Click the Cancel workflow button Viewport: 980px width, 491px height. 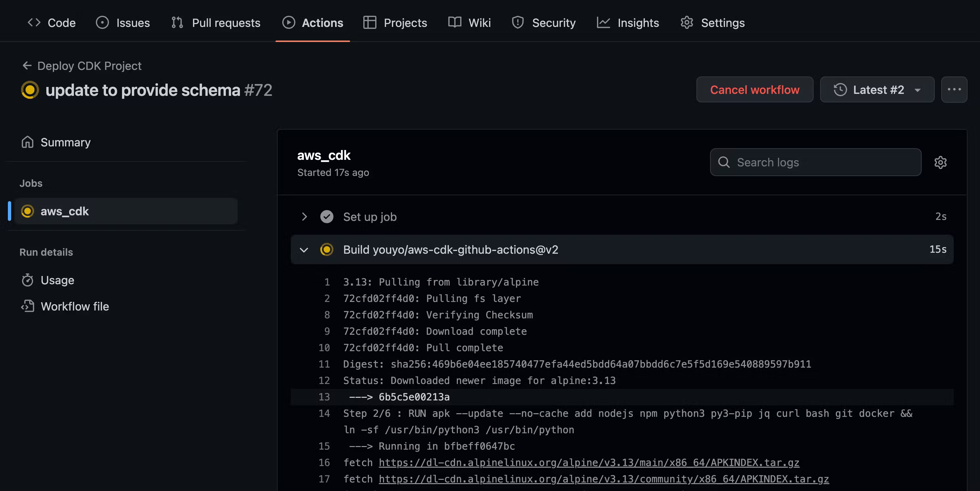(x=755, y=90)
